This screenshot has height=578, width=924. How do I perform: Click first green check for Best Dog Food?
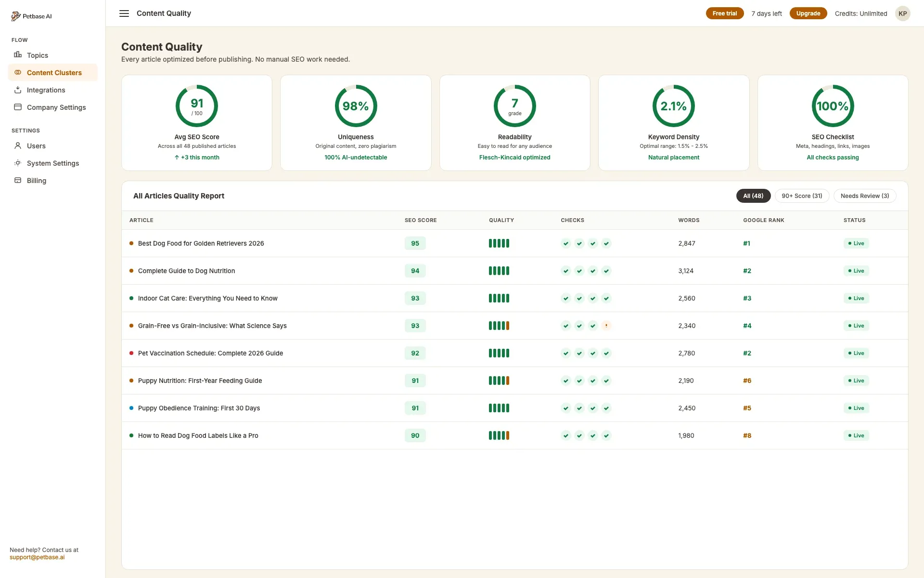(565, 243)
